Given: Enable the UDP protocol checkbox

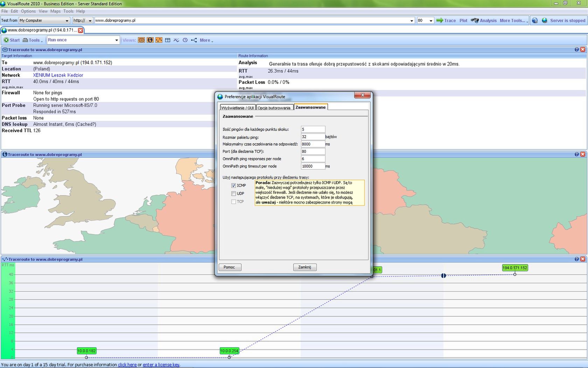Looking at the screenshot, I should (x=233, y=193).
